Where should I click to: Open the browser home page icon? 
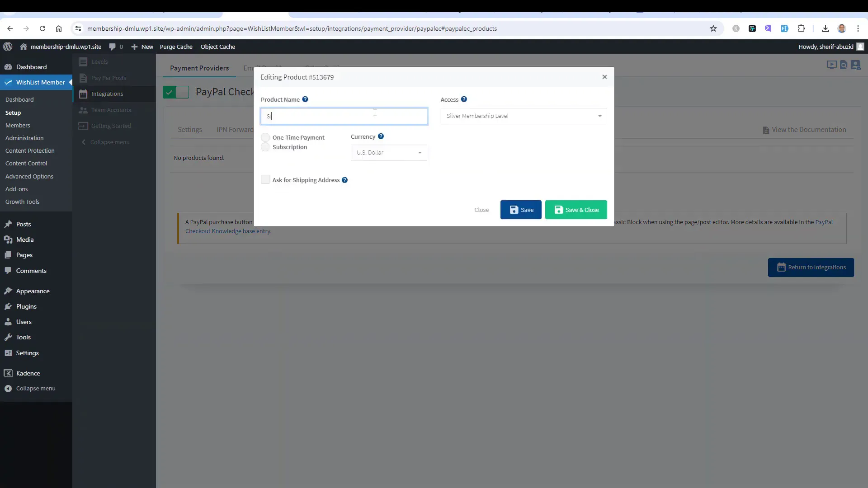(x=59, y=28)
